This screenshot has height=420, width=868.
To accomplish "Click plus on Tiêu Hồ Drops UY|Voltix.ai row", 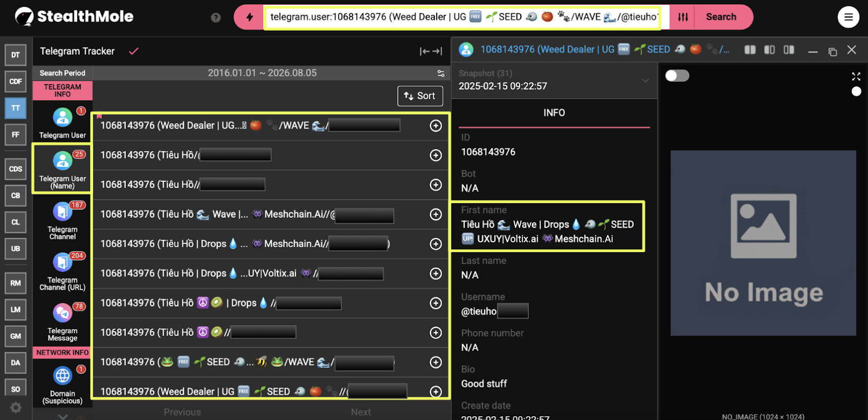I will tap(436, 274).
